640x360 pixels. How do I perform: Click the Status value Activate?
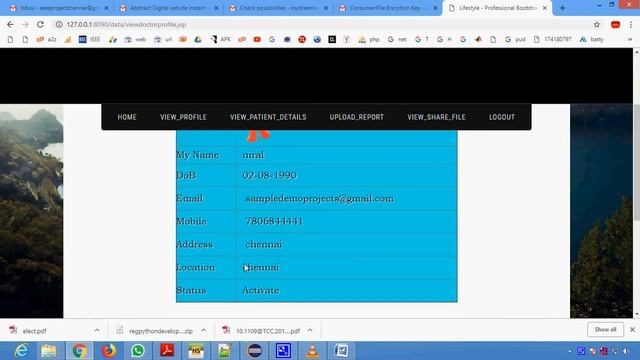(261, 291)
